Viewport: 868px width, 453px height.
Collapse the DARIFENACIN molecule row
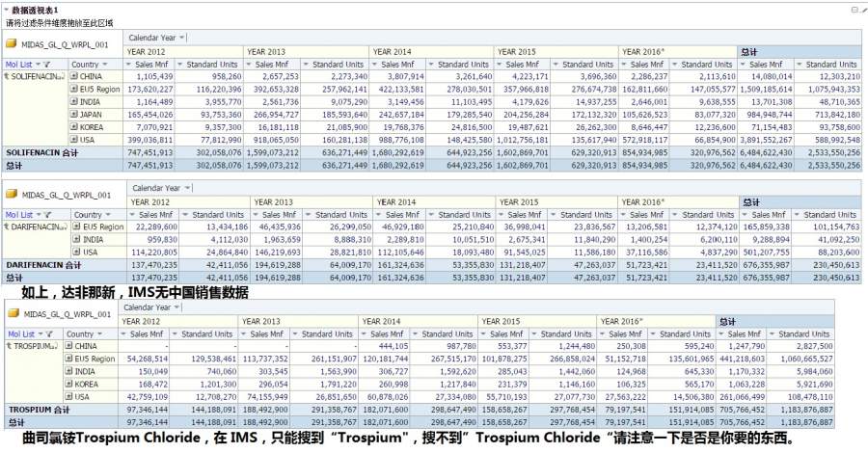tap(7, 226)
